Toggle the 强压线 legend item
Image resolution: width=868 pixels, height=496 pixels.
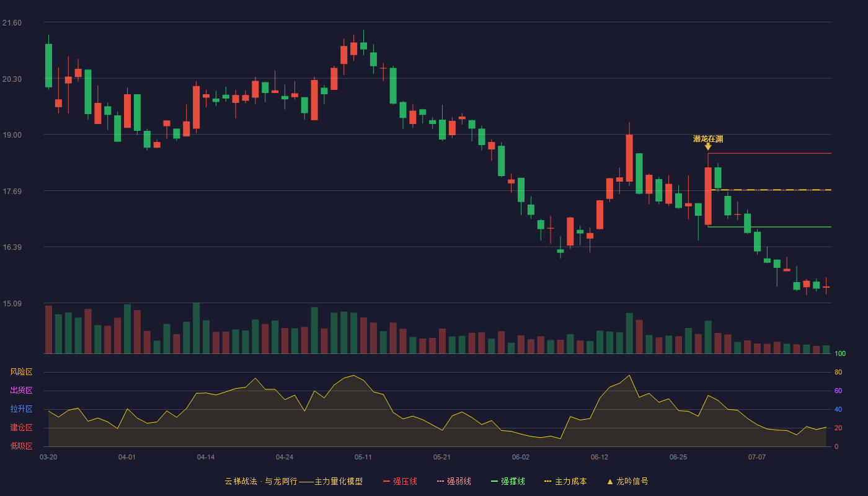(400, 481)
